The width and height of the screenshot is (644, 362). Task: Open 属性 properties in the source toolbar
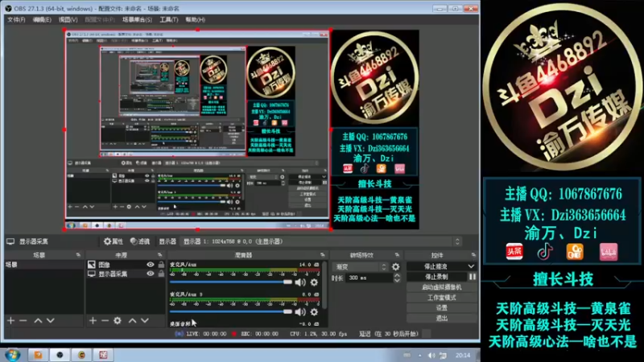[x=114, y=242]
